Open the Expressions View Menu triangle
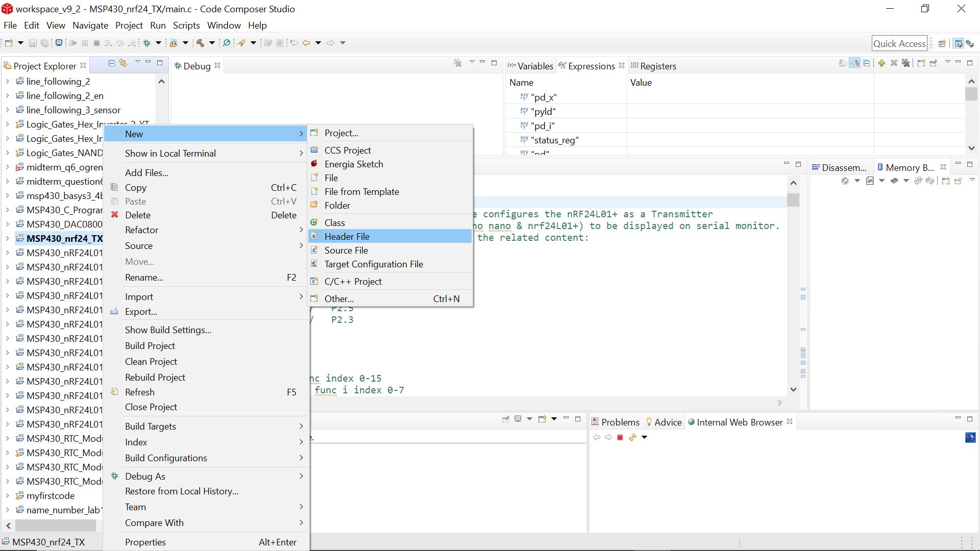This screenshot has height=551, width=980. click(x=947, y=62)
